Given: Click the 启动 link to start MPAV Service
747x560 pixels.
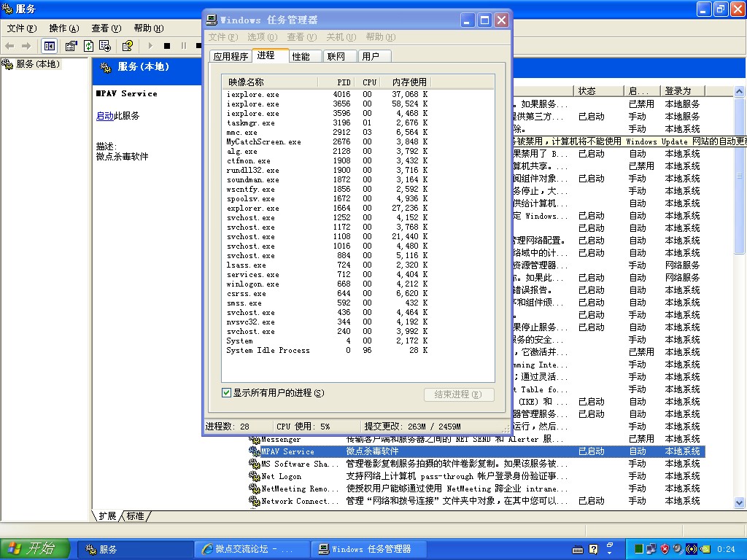Looking at the screenshot, I should click(105, 116).
